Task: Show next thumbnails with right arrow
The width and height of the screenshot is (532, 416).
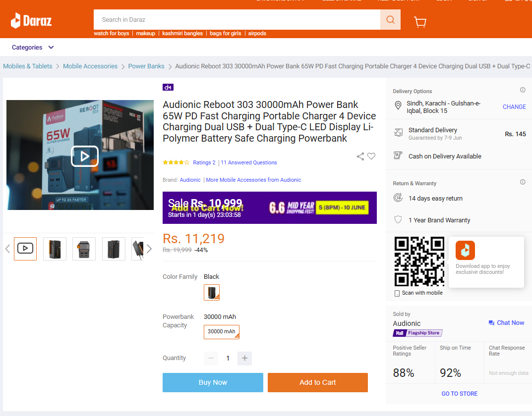Action: tap(149, 249)
